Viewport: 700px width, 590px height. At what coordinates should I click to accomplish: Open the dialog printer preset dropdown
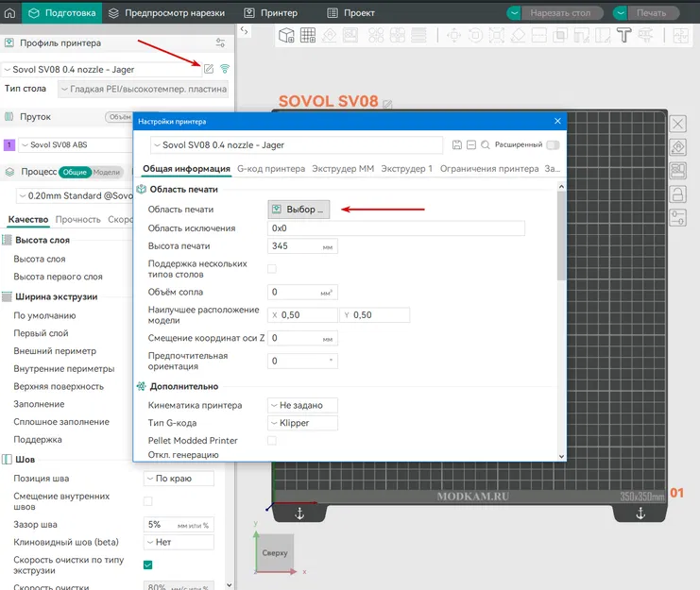tap(297, 145)
